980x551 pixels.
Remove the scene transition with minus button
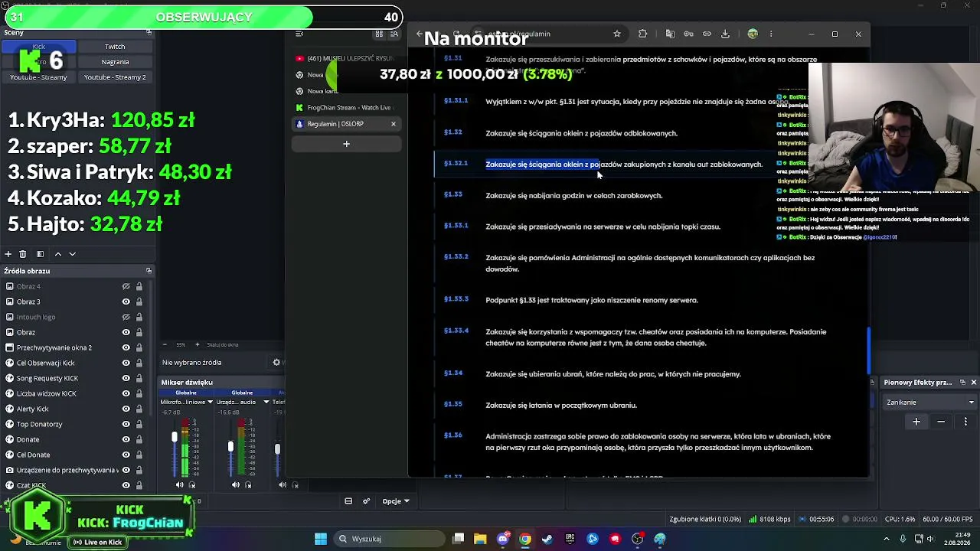coord(941,422)
